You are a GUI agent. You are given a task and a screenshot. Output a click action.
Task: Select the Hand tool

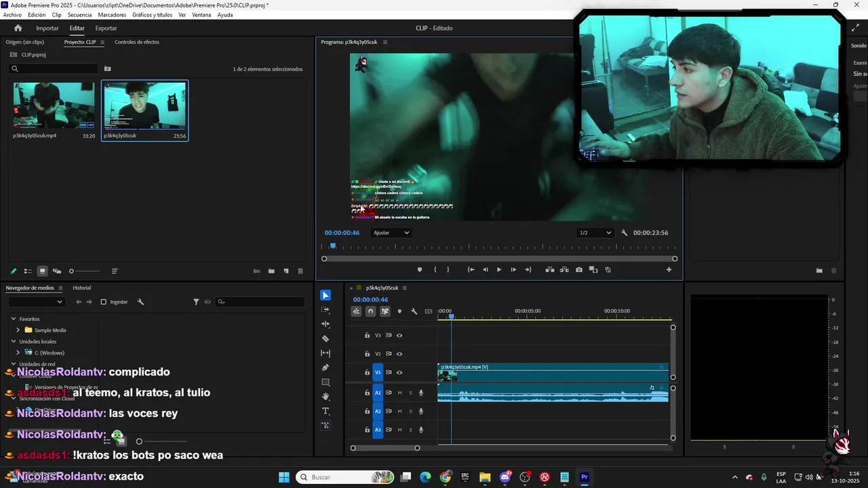click(x=325, y=396)
